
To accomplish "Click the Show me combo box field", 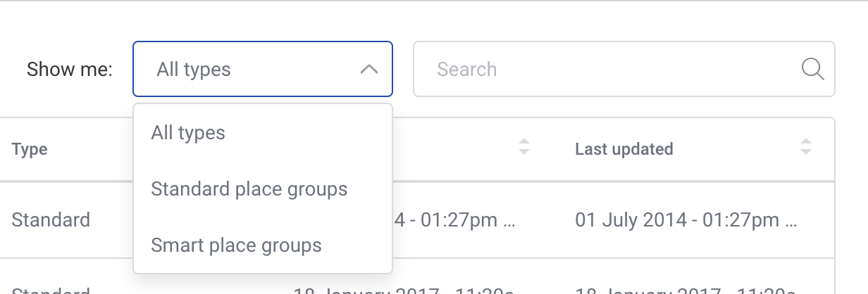I will (263, 69).
